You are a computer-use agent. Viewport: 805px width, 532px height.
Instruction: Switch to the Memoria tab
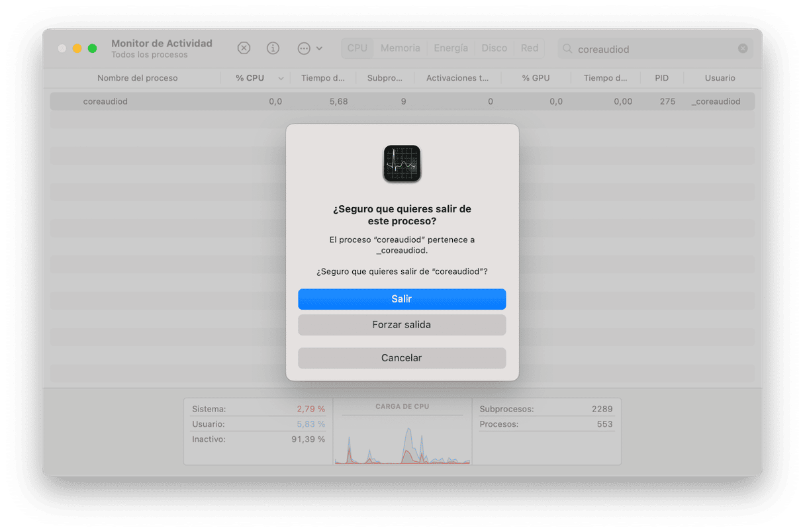[x=400, y=48]
